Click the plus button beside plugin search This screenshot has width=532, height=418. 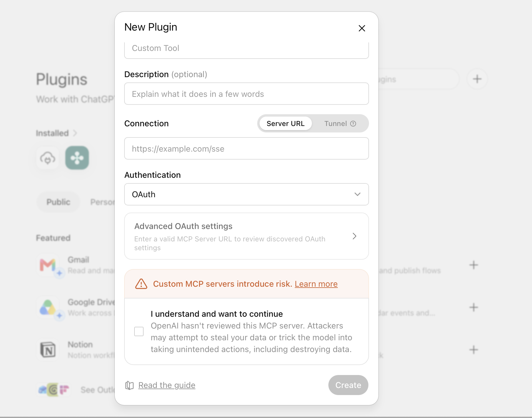coord(477,79)
